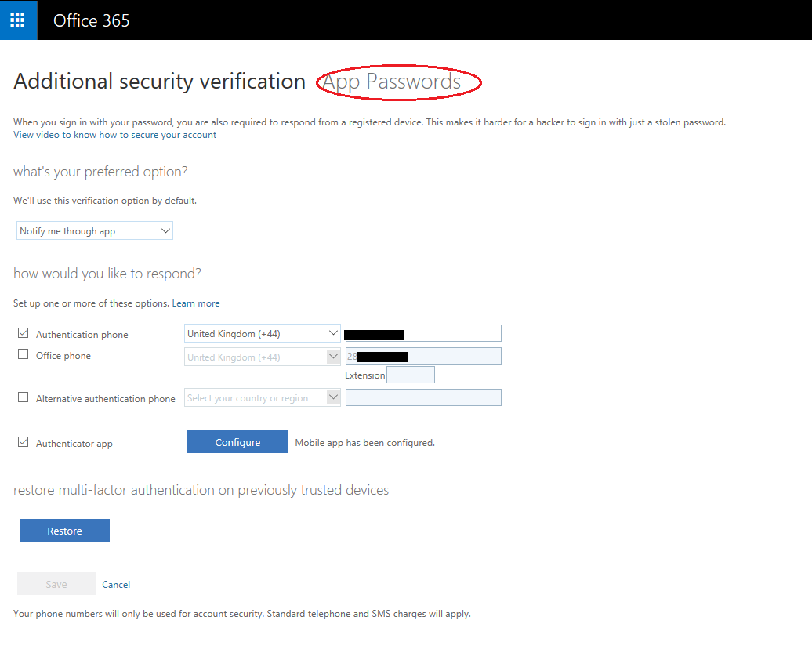The image size is (812, 653).
Task: Tick the Alternative authentication phone checkbox
Action: pyautogui.click(x=23, y=397)
